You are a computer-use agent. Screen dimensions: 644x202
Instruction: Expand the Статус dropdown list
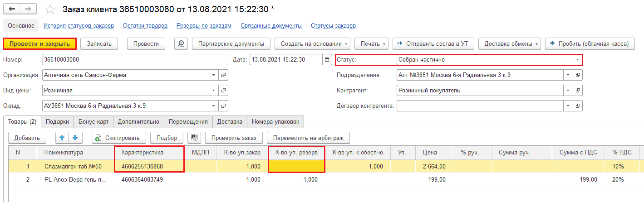tap(577, 60)
